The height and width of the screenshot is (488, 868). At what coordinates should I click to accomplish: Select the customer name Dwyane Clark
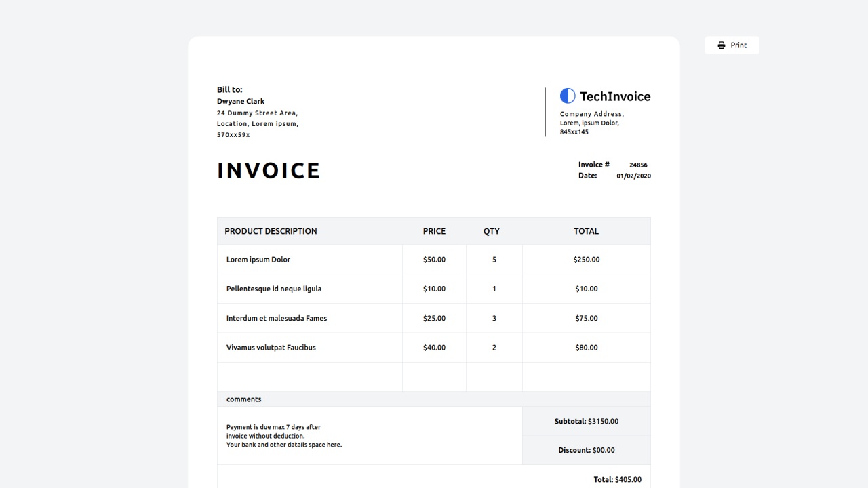pyautogui.click(x=241, y=102)
